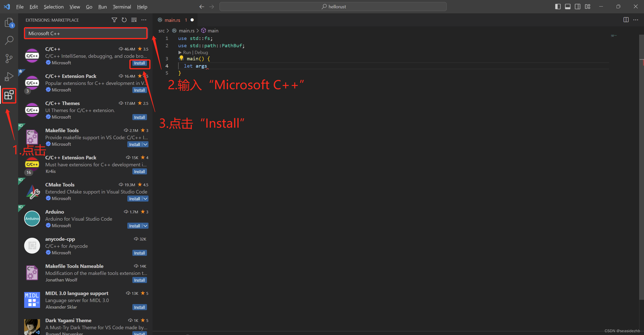Toggle the primary side bar visibility
Image resolution: width=644 pixels, height=335 pixels.
click(558, 7)
